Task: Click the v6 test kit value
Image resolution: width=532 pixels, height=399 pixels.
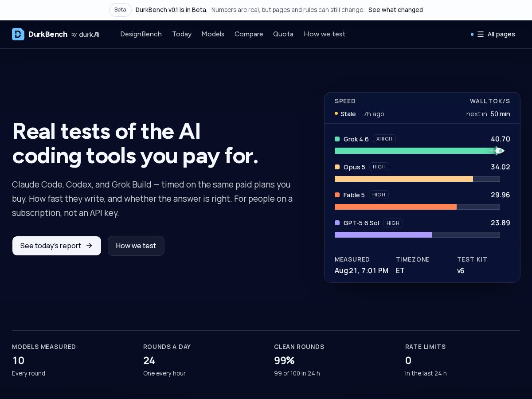Action: [461, 270]
